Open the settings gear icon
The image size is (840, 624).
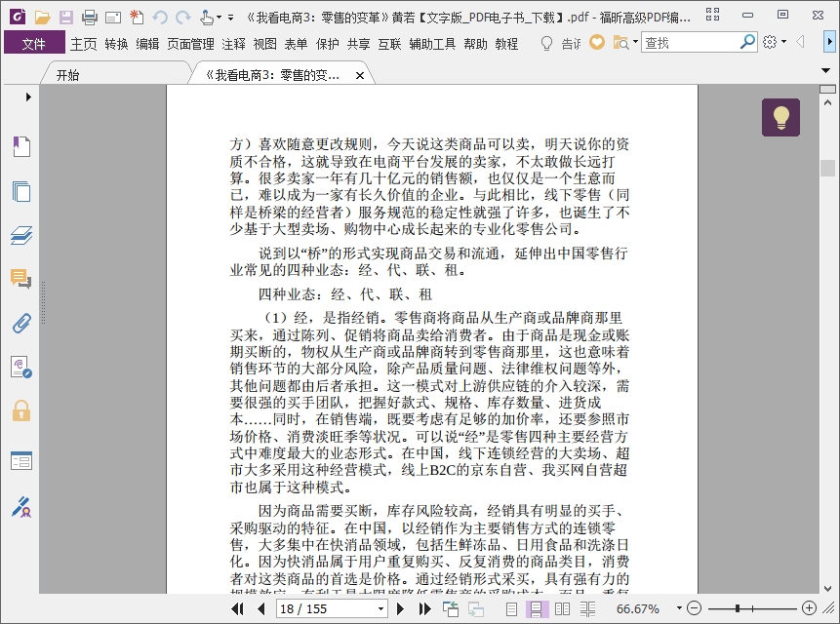(770, 42)
